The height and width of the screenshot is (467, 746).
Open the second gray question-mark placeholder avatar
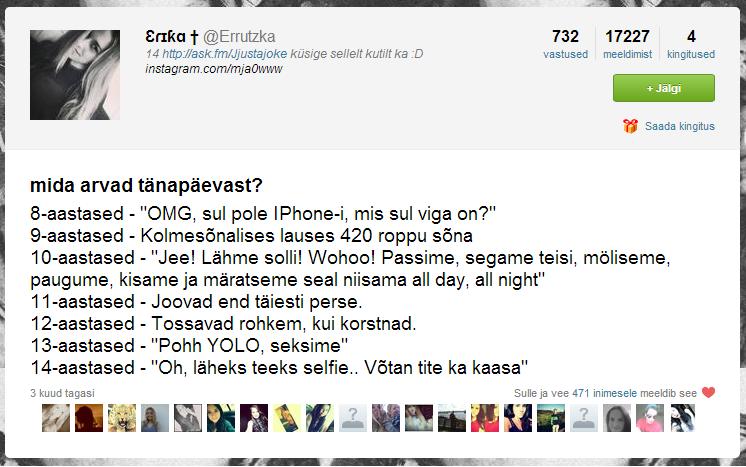click(584, 418)
